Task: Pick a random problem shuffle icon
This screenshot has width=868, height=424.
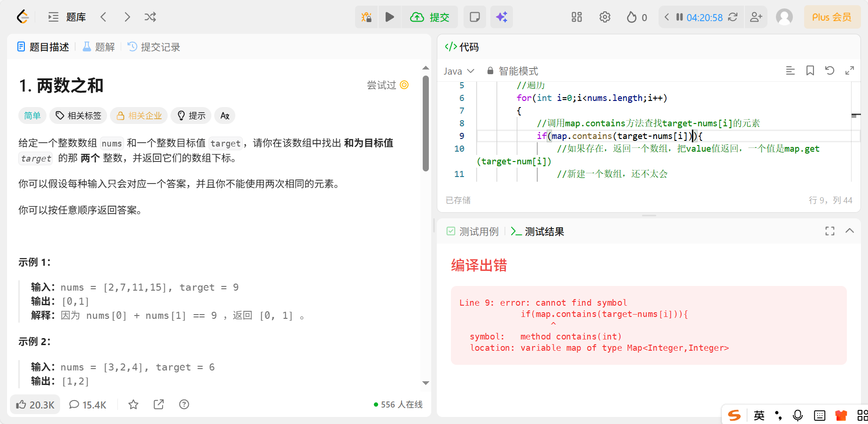Action: pos(150,17)
